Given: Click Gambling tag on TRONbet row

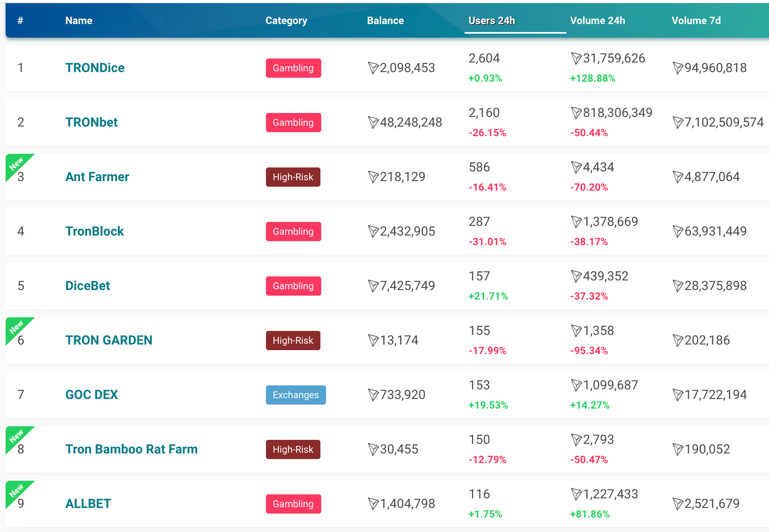Looking at the screenshot, I should (293, 123).
